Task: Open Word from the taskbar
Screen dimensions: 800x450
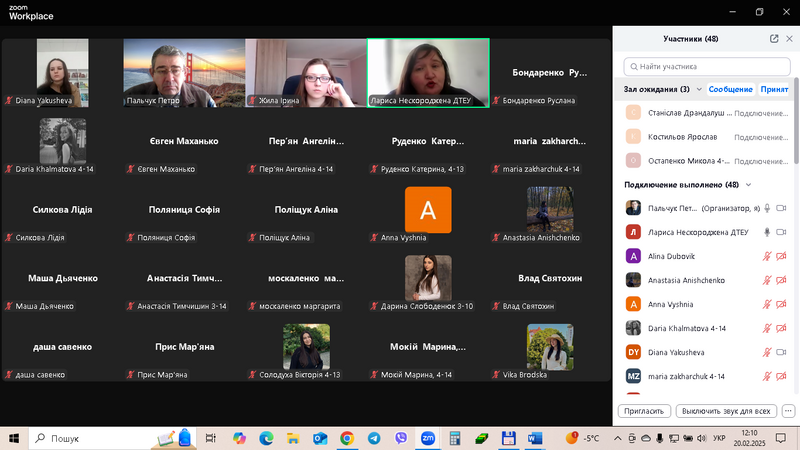Action: click(535, 438)
